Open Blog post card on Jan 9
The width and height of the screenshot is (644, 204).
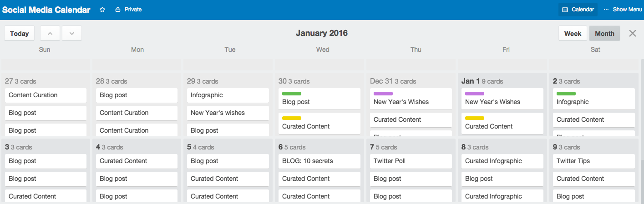click(594, 197)
